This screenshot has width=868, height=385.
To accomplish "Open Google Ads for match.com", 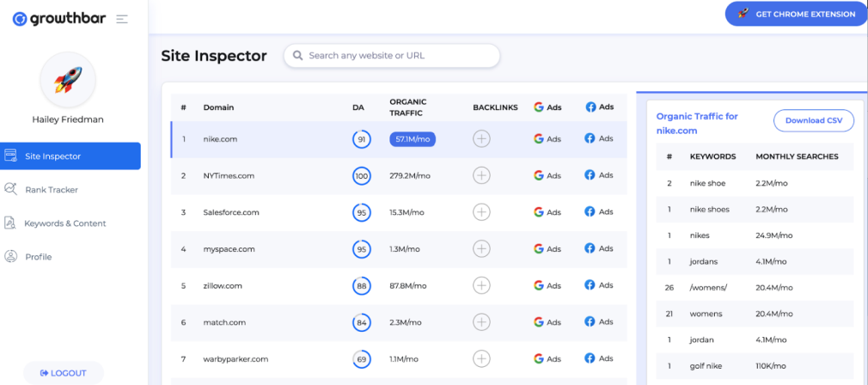I will pyautogui.click(x=547, y=322).
